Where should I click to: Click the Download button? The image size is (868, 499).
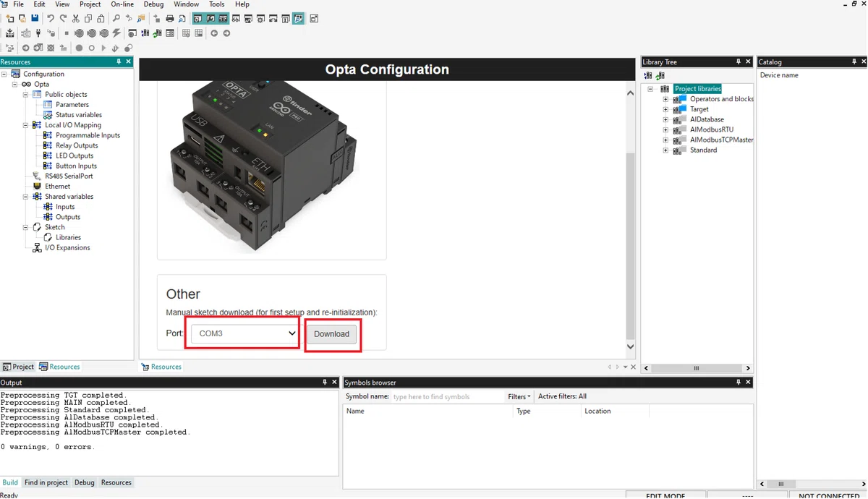click(x=331, y=334)
